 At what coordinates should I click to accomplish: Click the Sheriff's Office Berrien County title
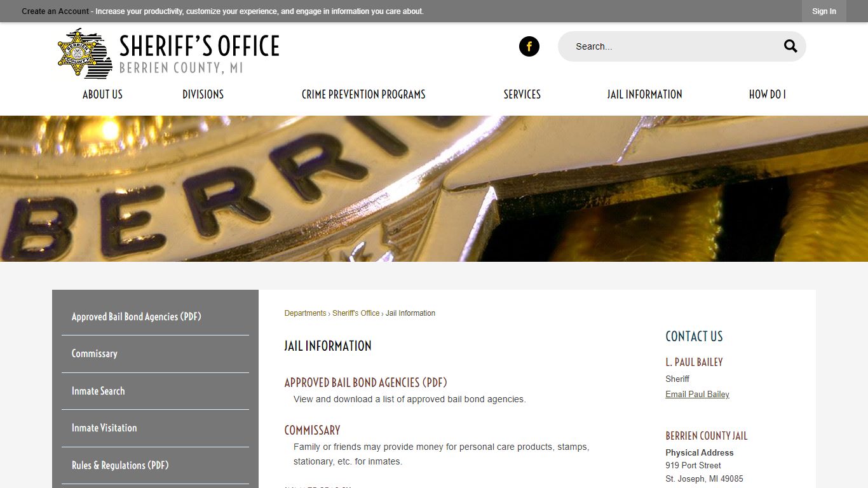[199, 53]
